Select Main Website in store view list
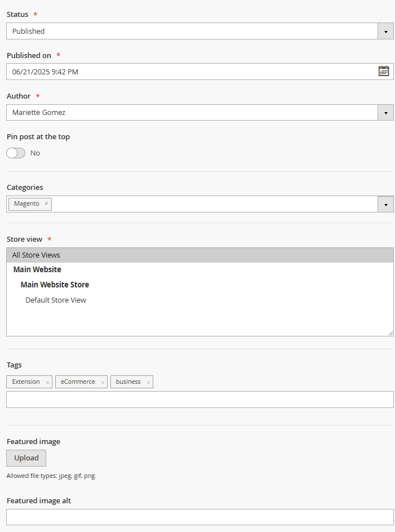The image size is (395, 532). 37,269
